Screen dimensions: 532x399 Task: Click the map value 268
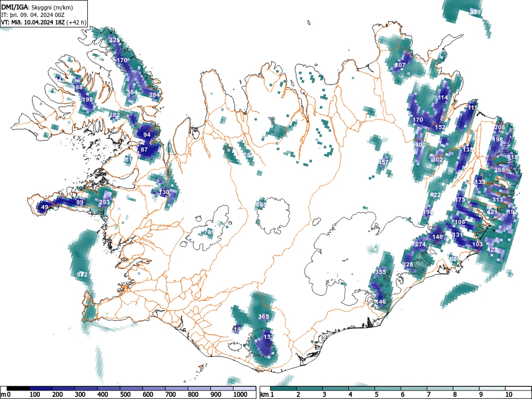pos(500,170)
